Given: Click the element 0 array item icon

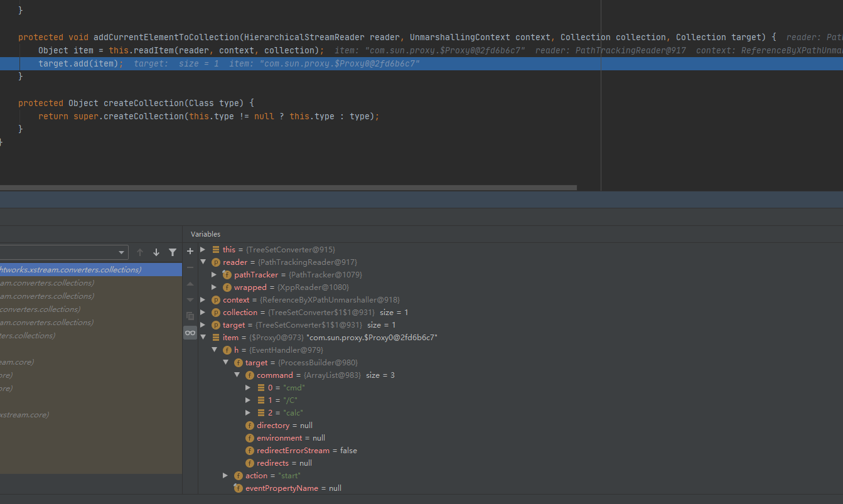Looking at the screenshot, I should click(x=261, y=387).
